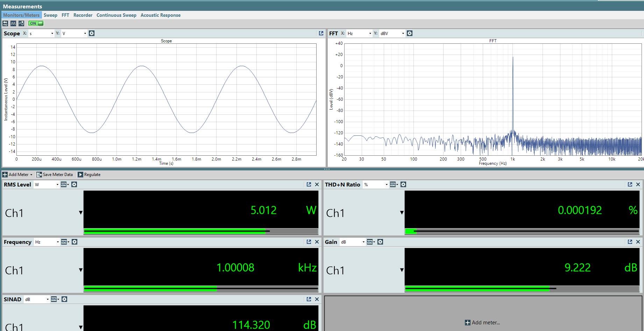Select the Recorder tab

click(x=83, y=15)
